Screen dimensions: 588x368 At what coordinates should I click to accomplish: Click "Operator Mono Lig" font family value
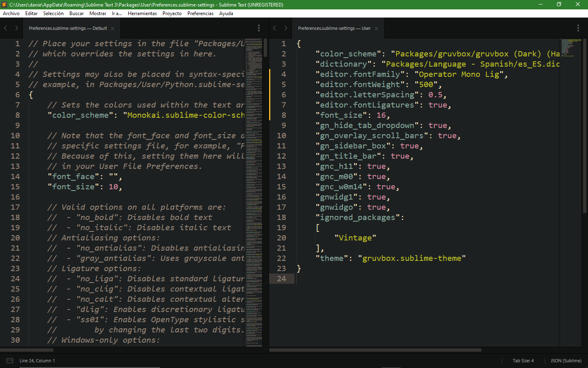pos(459,74)
